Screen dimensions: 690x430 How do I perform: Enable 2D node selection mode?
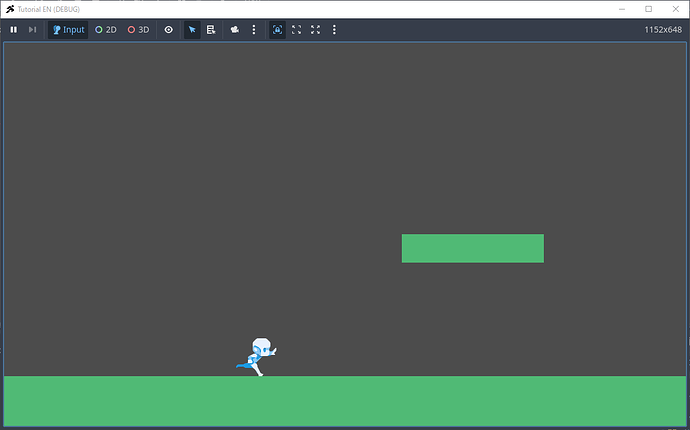click(x=106, y=30)
